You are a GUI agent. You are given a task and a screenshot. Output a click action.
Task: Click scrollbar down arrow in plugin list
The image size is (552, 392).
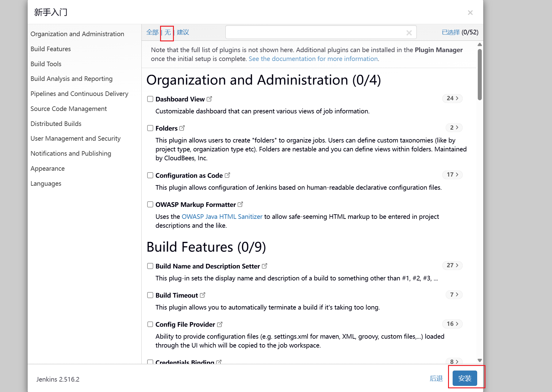(480, 360)
